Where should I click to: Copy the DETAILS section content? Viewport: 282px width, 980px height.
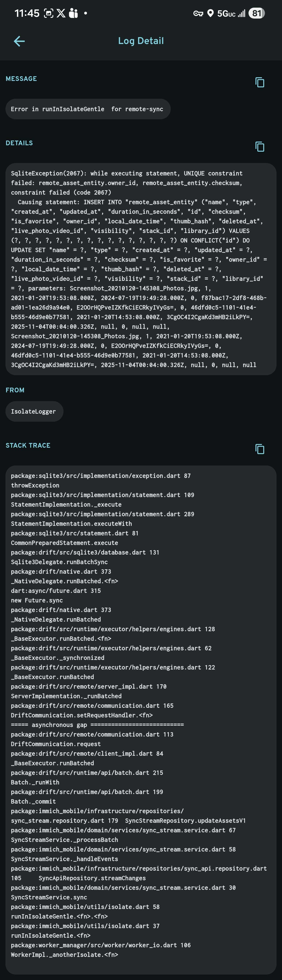[x=259, y=146]
